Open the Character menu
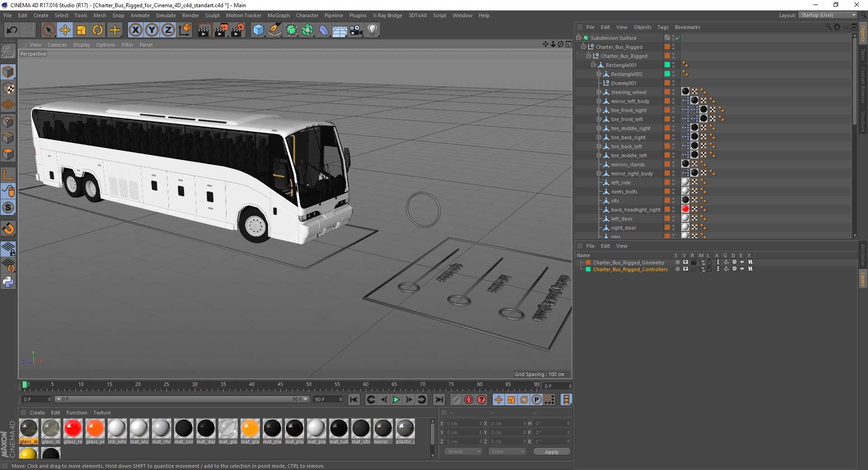Viewport: 868px width, 470px height. point(307,15)
